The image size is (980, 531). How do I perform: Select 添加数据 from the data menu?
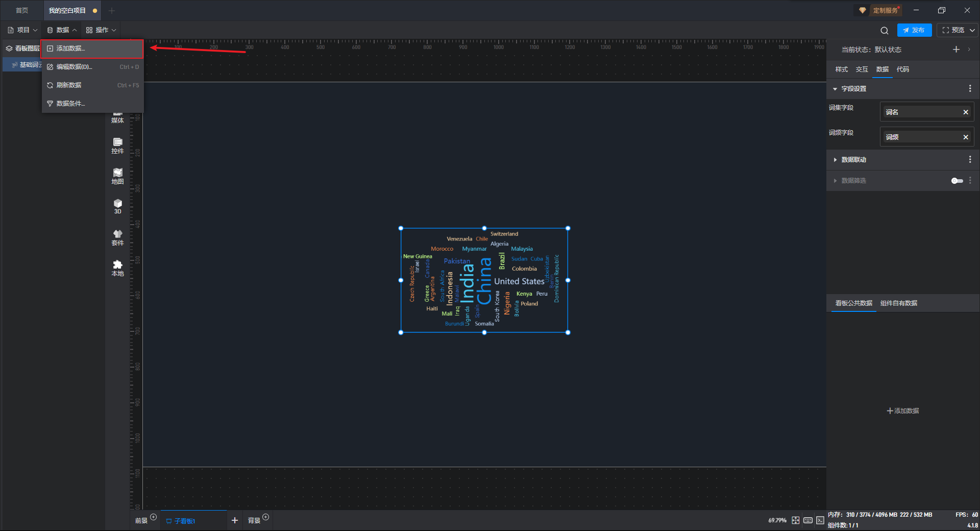(70, 49)
